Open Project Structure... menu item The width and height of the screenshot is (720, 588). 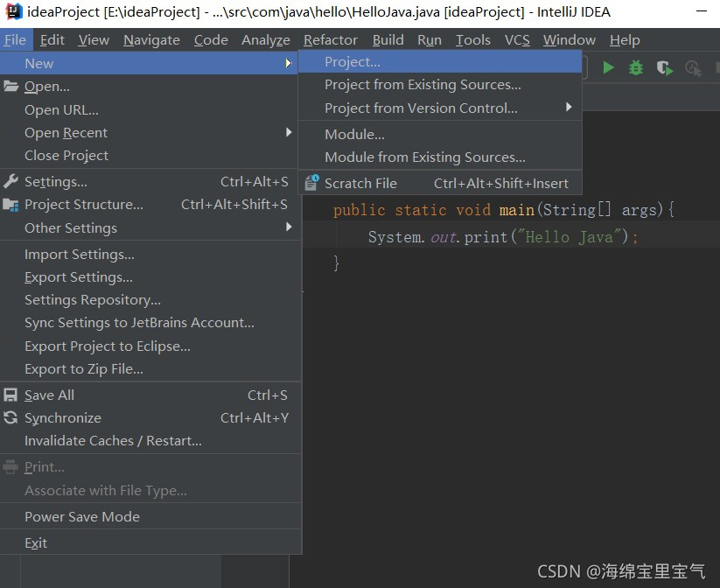[150, 205]
